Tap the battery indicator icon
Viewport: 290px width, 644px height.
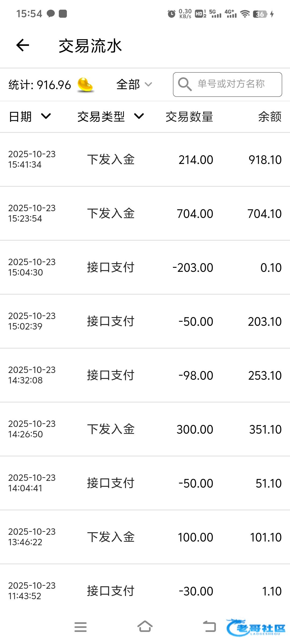tap(260, 14)
